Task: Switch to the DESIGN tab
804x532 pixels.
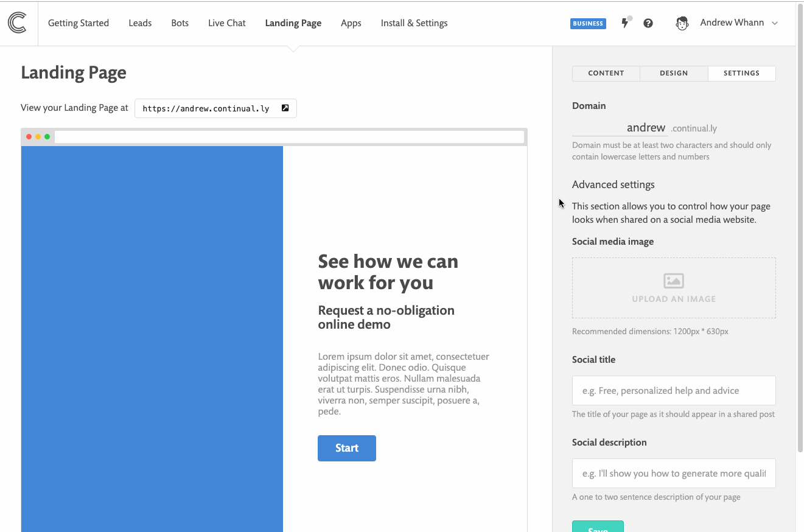Action: tap(674, 73)
